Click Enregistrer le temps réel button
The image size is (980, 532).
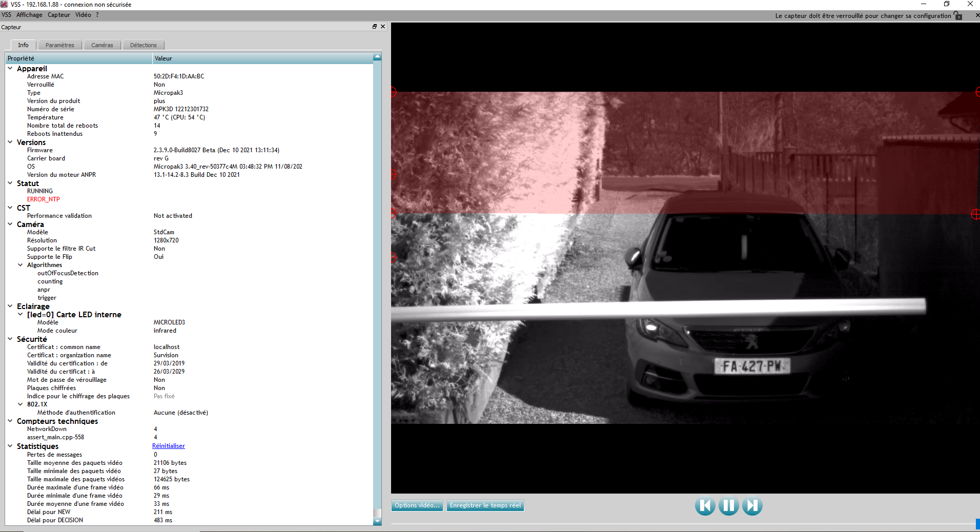coord(485,505)
